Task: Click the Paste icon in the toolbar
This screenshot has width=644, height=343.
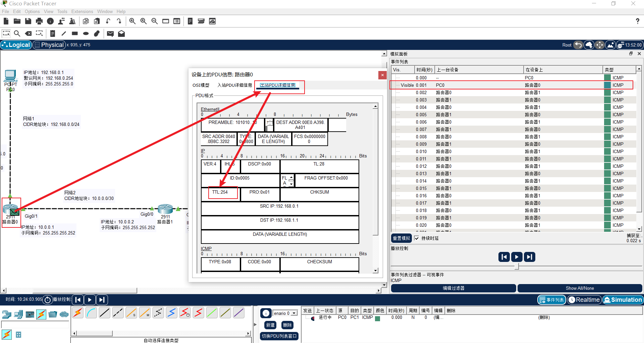Action: [x=97, y=21]
